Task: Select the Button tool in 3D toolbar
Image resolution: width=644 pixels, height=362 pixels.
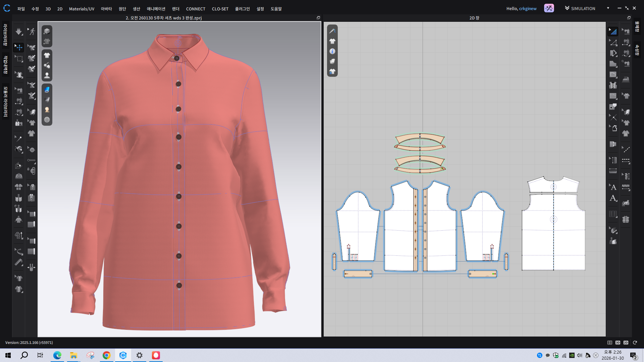Action: click(x=32, y=149)
